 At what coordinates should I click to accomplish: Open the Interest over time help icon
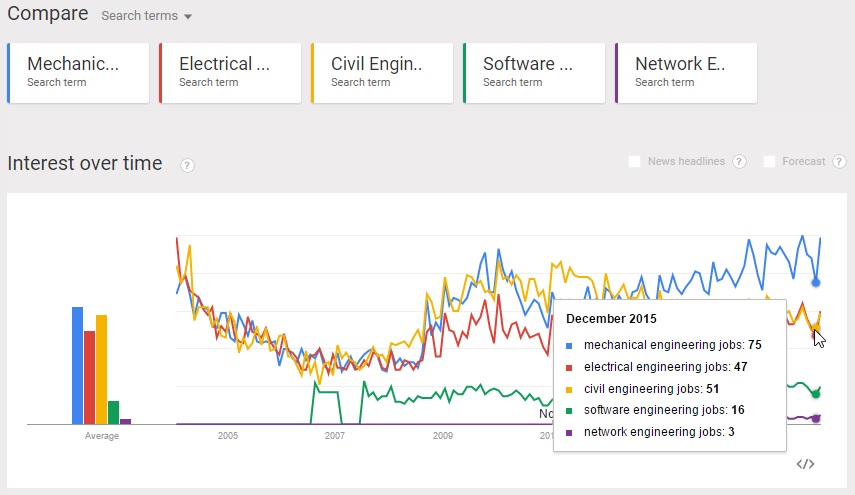[x=187, y=165]
